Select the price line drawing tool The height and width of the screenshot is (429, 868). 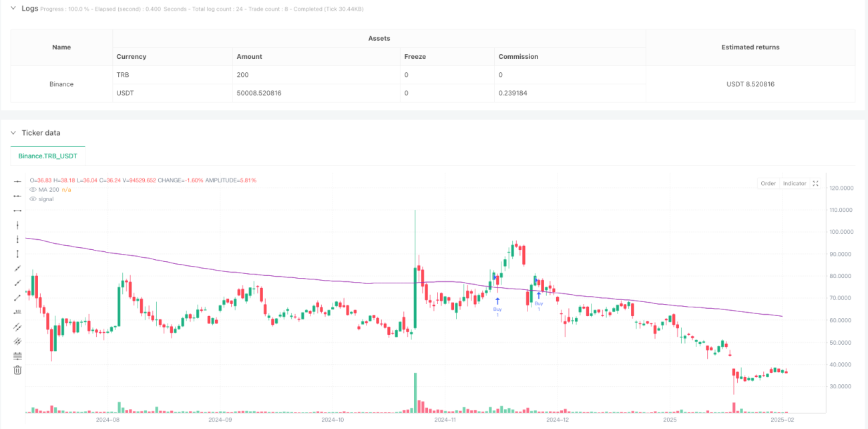[x=17, y=311]
